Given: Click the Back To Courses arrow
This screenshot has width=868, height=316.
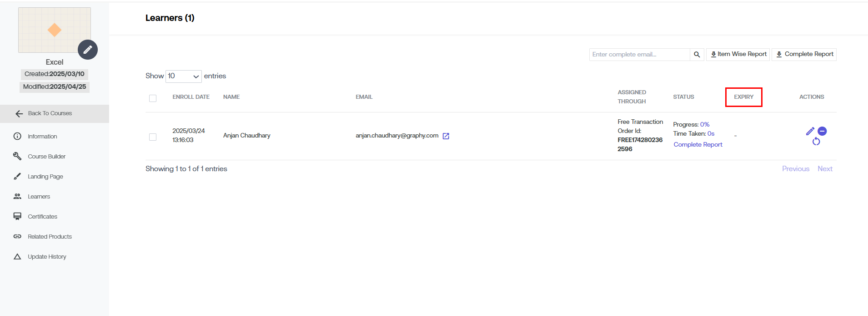Looking at the screenshot, I should coord(19,114).
